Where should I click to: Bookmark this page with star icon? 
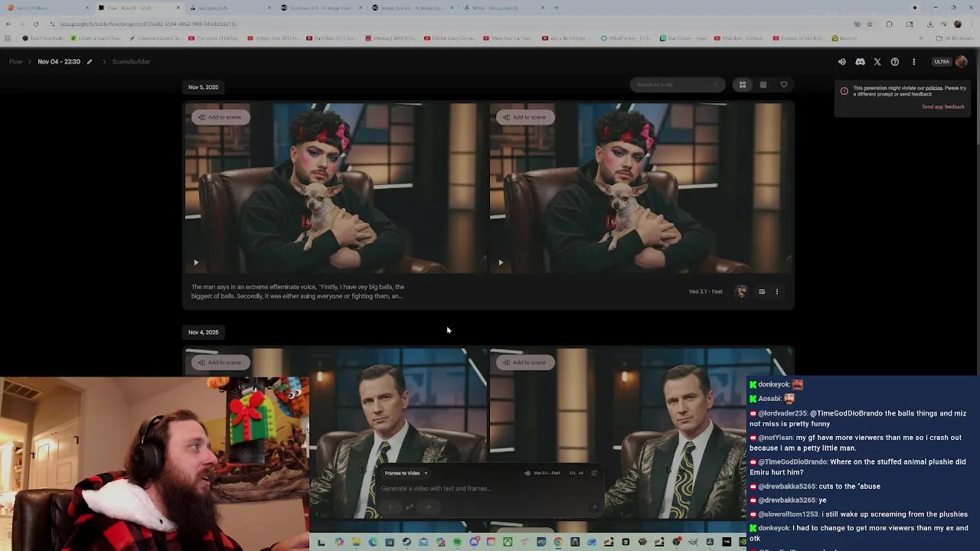click(870, 24)
